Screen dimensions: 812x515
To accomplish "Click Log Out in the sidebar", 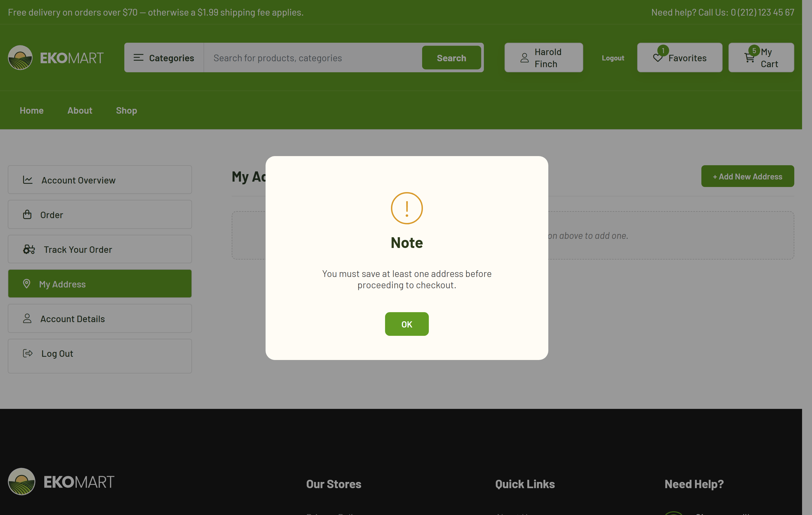I will pyautogui.click(x=100, y=356).
